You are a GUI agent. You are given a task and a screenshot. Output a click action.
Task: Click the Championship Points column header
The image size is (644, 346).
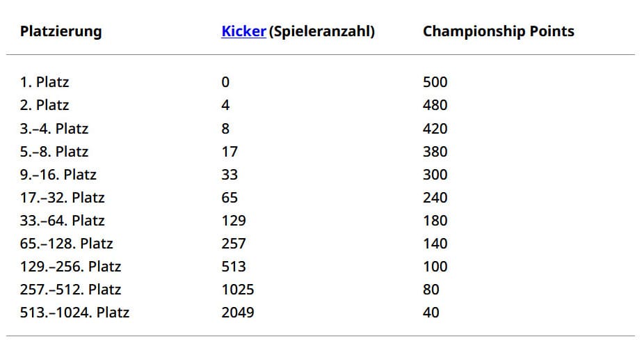pyautogui.click(x=498, y=31)
